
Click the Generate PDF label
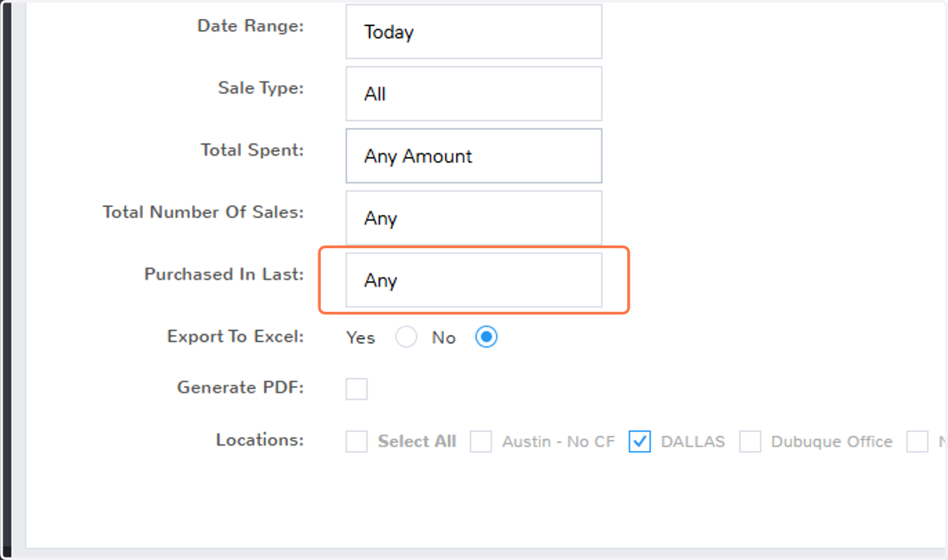pos(240,388)
